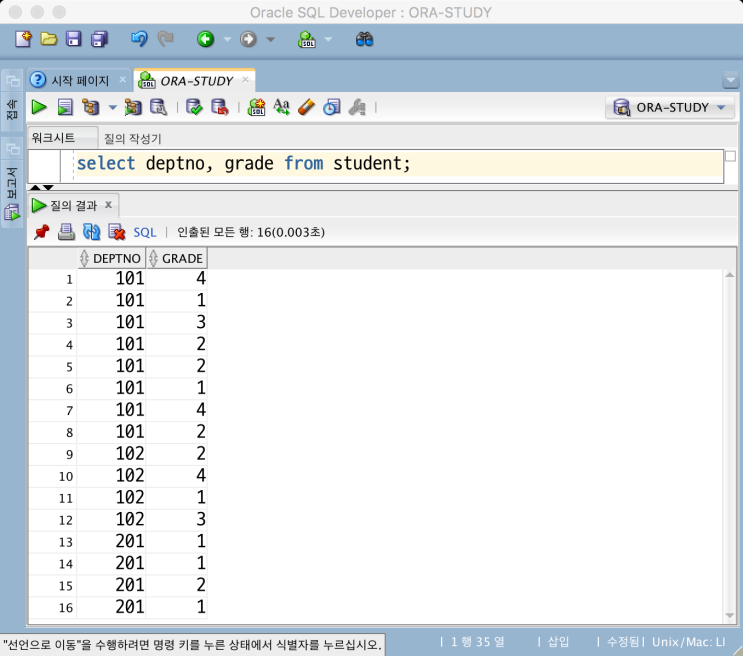This screenshot has height=656, width=743.
Task: Open SQL Tuning Advisor icon
Action: click(x=159, y=107)
